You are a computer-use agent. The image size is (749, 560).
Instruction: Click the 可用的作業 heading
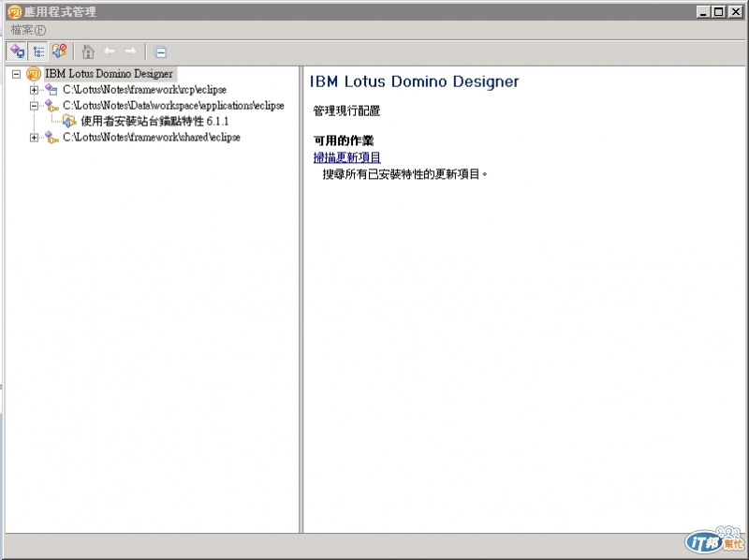pos(344,140)
